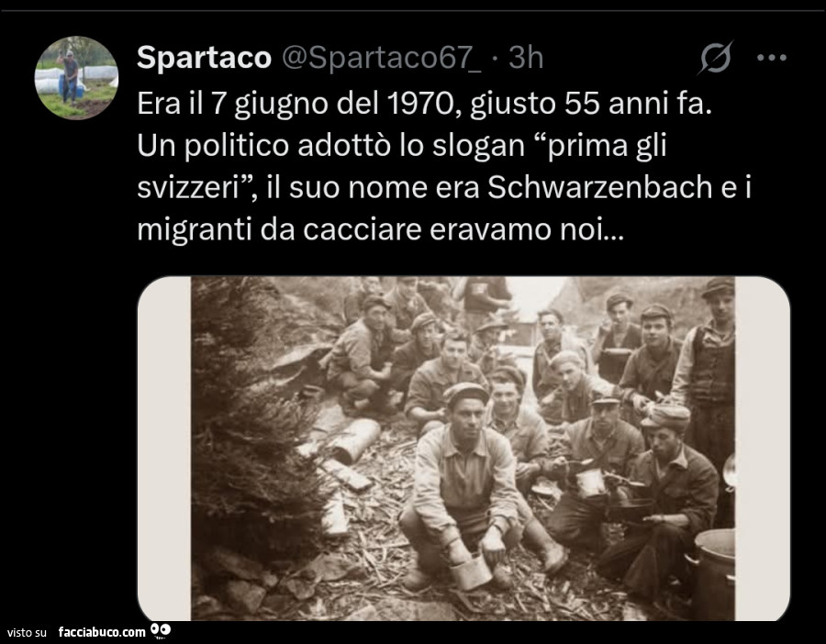The image size is (826, 644).
Task: Click the tweet line starting 'Era il 7 giugno'
Action: [x=424, y=104]
